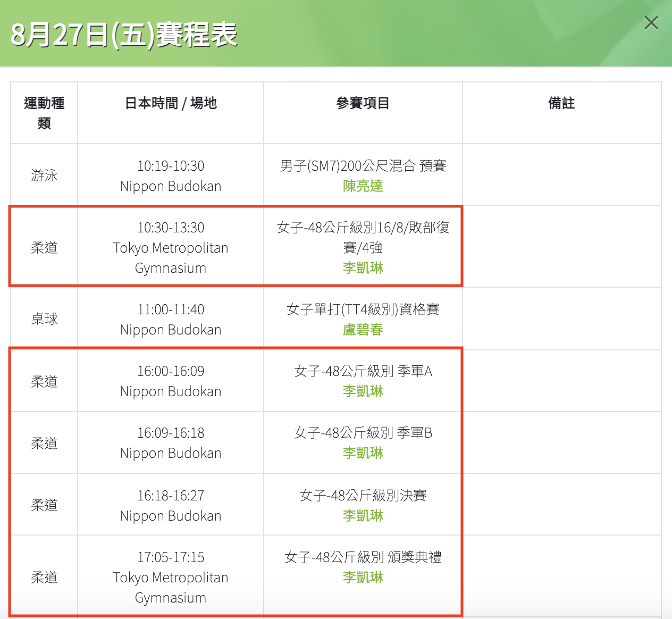Click the 11:00-11:40 time slot
672x619 pixels.
click(x=171, y=309)
